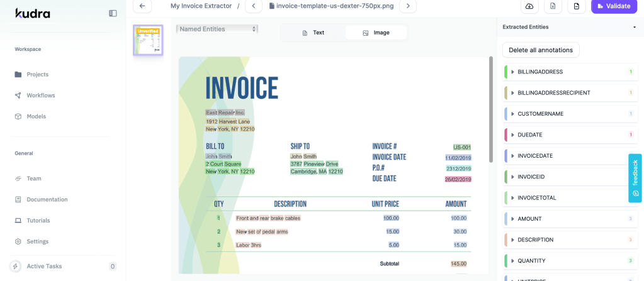Click the cloud download icon
The image size is (644, 281).
tap(529, 6)
